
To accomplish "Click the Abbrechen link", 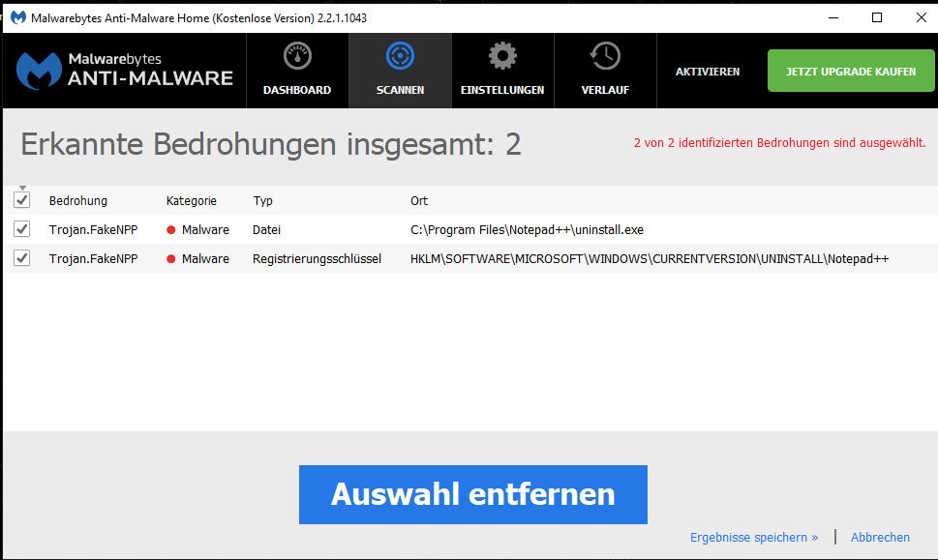I will [x=879, y=537].
